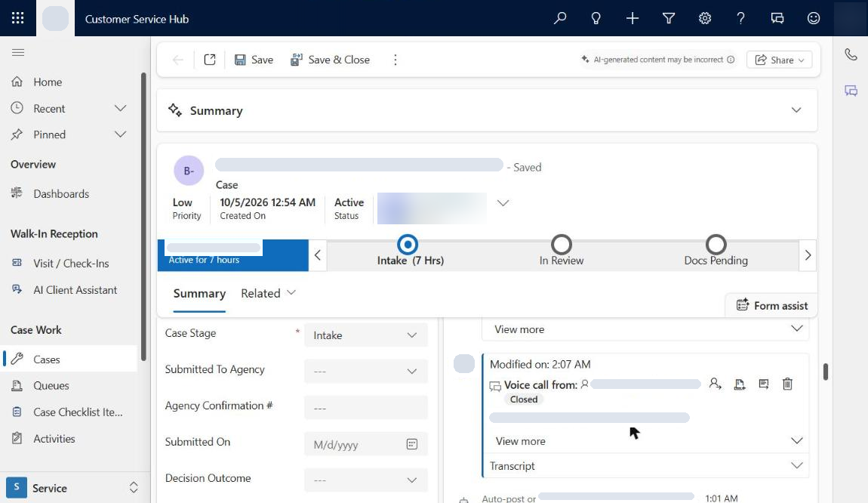Show next process stages with right chevron
This screenshot has width=868, height=503.
pyautogui.click(x=808, y=255)
